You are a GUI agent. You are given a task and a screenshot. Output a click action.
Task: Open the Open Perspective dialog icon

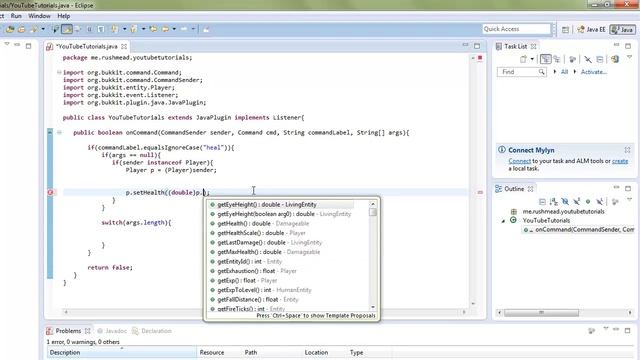pyautogui.click(x=565, y=29)
